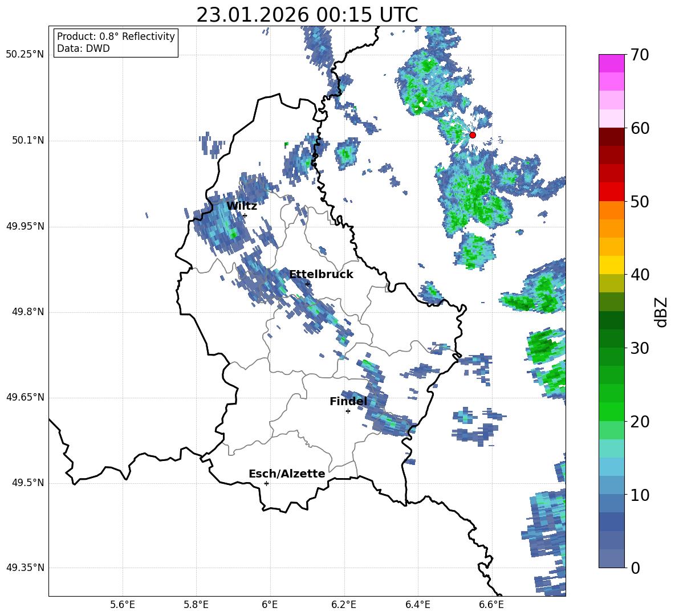Click the Esch/Alzette station cross marker
This screenshot has width=675, height=616.
tap(266, 483)
